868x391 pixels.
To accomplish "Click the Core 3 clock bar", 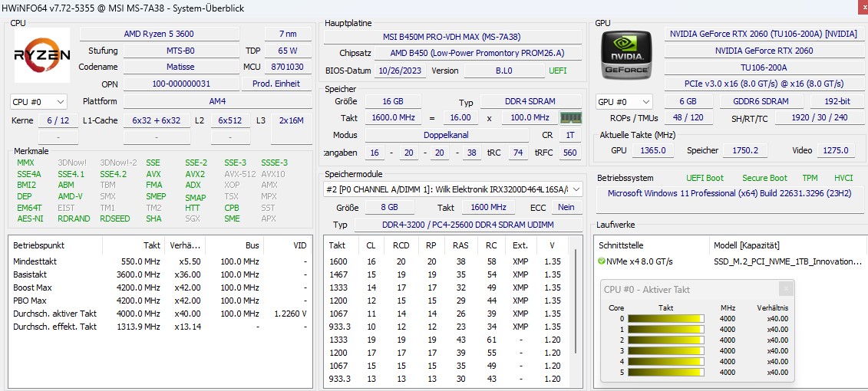I will click(666, 350).
